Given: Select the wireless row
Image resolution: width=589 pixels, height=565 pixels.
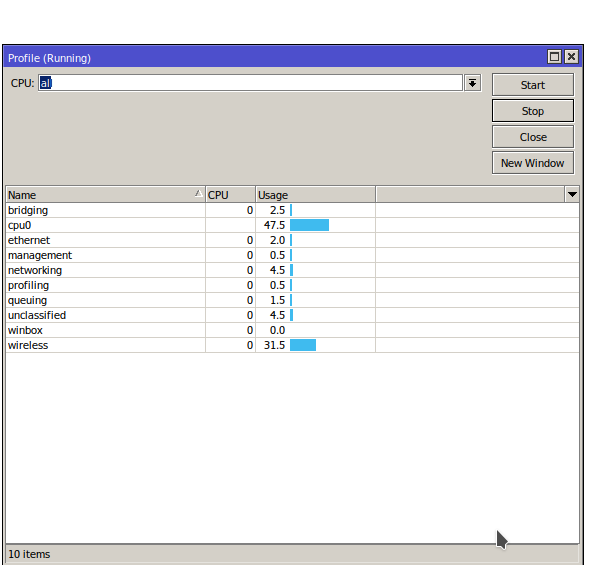Looking at the screenshot, I should 292,346.
